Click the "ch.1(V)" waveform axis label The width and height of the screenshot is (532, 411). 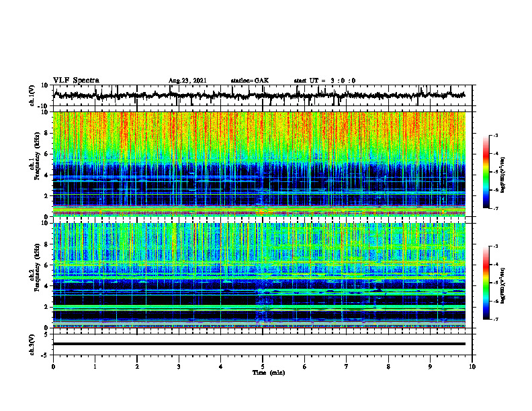(x=32, y=95)
